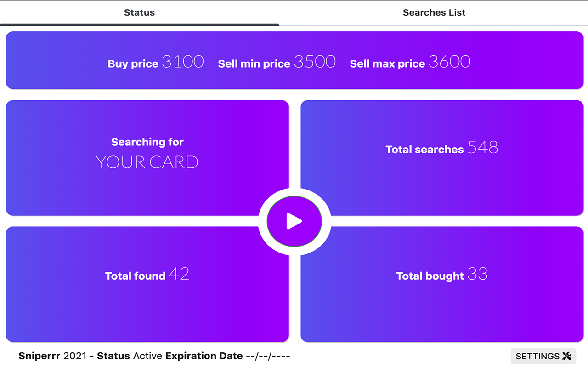588x368 pixels.
Task: Click the Active status text in footer
Action: tap(148, 356)
